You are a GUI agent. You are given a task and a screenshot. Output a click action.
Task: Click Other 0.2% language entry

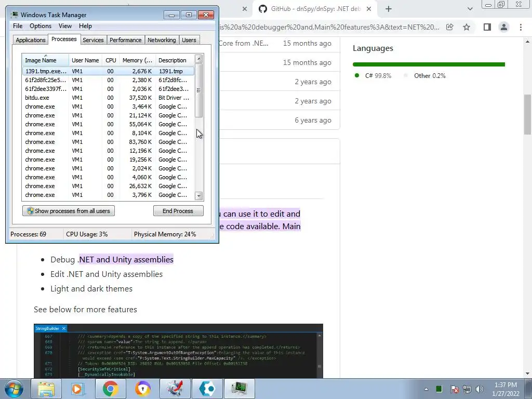coord(425,76)
